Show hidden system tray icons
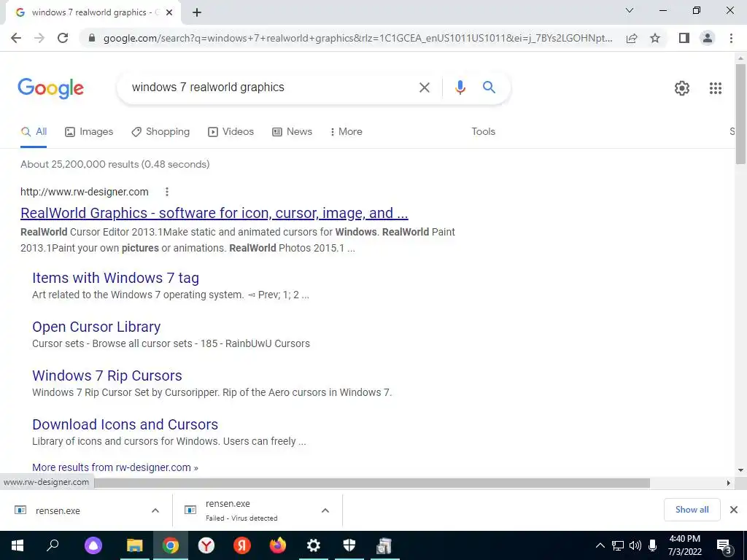Screen dimensions: 747x560 pyautogui.click(x=600, y=545)
